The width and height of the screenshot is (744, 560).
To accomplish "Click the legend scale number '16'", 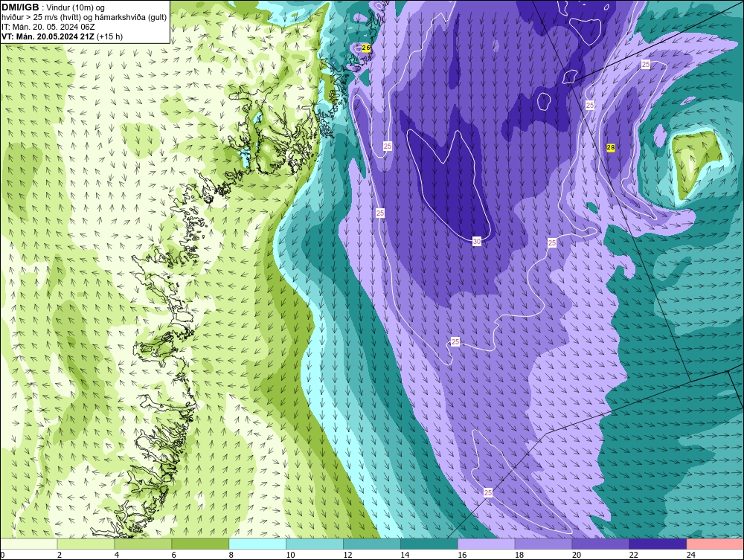I will [x=462, y=555].
